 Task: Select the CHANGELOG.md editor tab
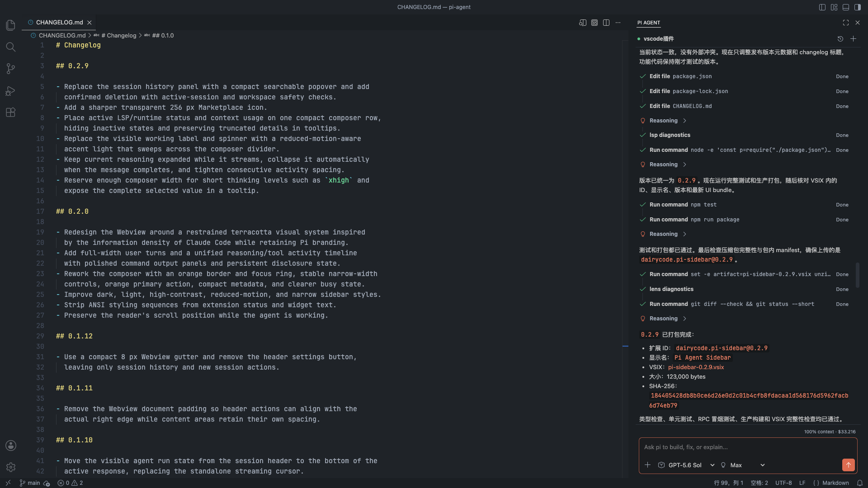(59, 23)
